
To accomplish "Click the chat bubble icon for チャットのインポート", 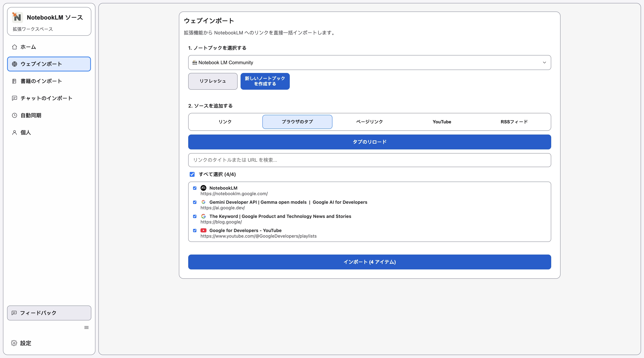I will 15,98.
